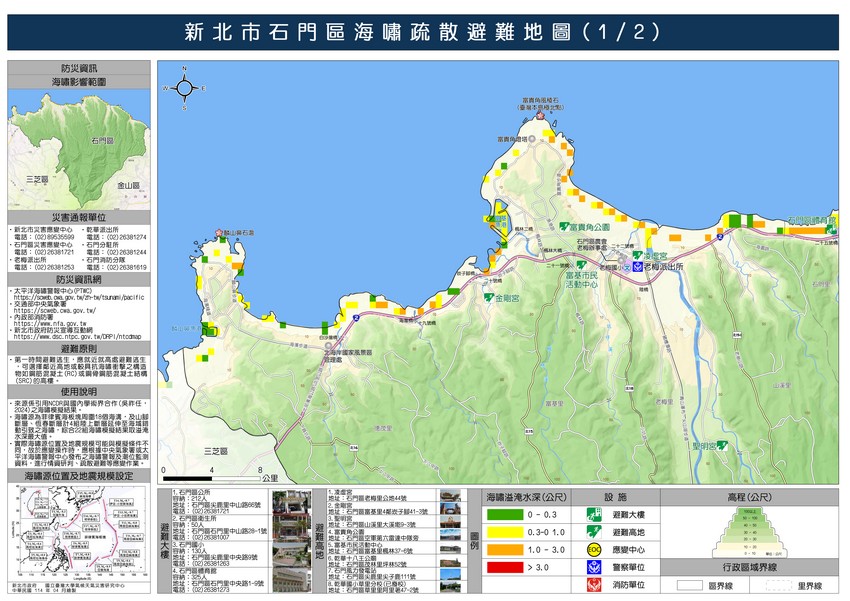Viewport: 850px width, 601px height.
Task: Open the scweb.cwa.gov.tw weather link
Action: pyautogui.click(x=55, y=311)
